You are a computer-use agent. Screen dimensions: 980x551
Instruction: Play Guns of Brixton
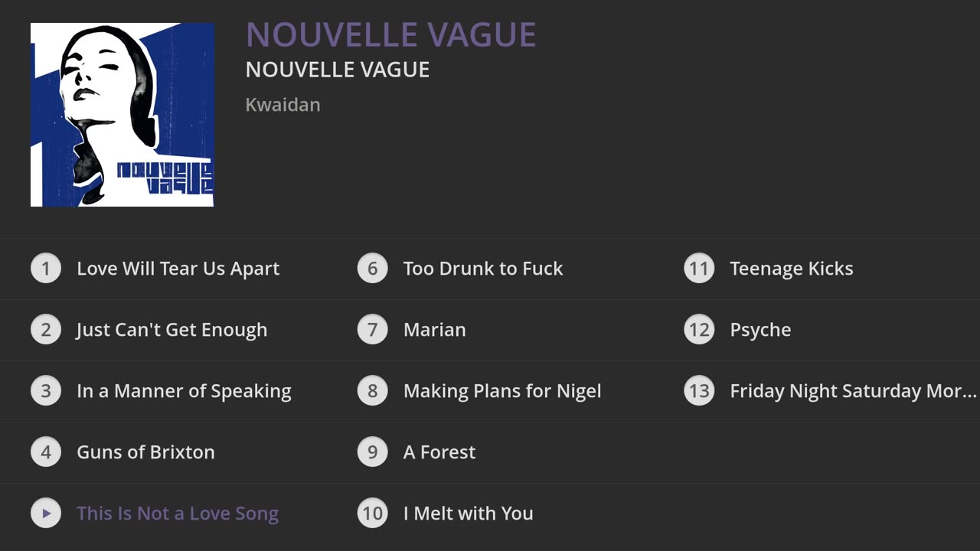coord(145,452)
